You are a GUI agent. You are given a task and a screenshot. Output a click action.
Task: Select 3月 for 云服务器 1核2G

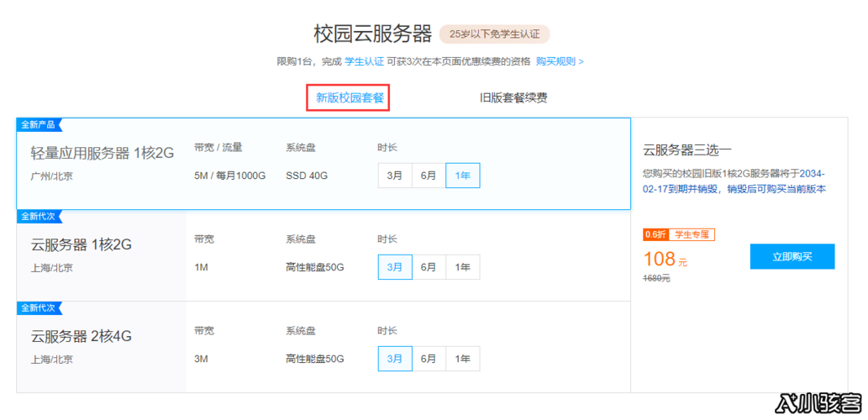pos(395,267)
